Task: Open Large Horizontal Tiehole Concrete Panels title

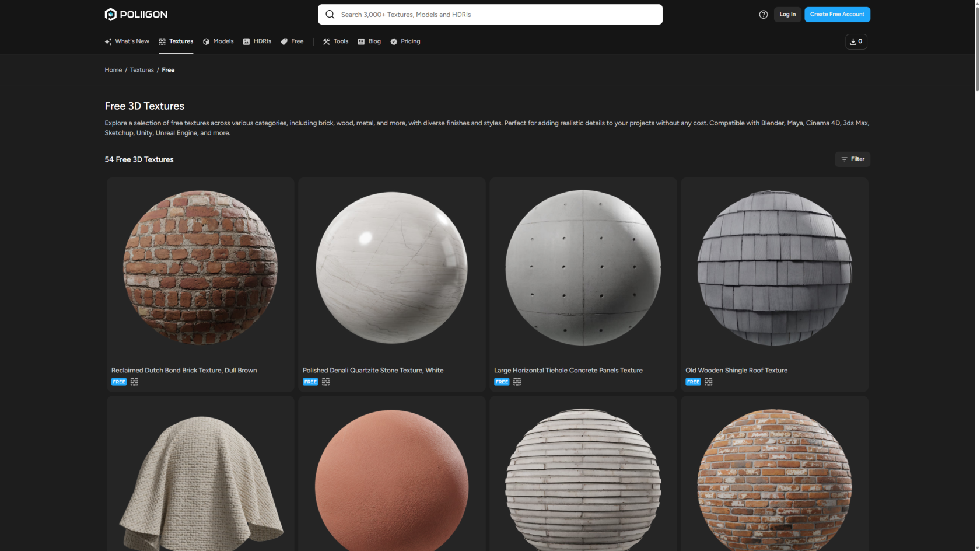Action: (568, 371)
